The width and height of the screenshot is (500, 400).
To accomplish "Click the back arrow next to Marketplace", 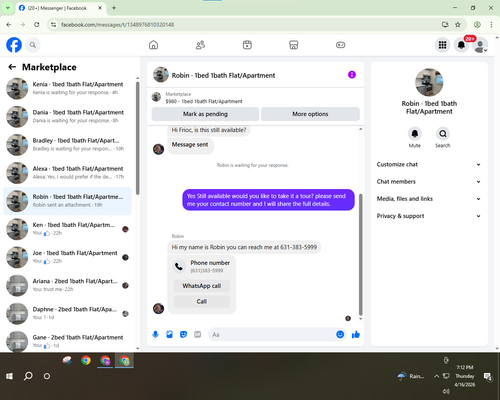I will pos(12,67).
